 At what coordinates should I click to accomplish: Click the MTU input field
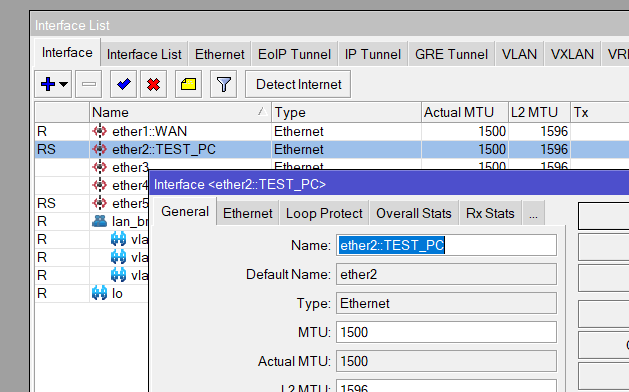tap(446, 332)
